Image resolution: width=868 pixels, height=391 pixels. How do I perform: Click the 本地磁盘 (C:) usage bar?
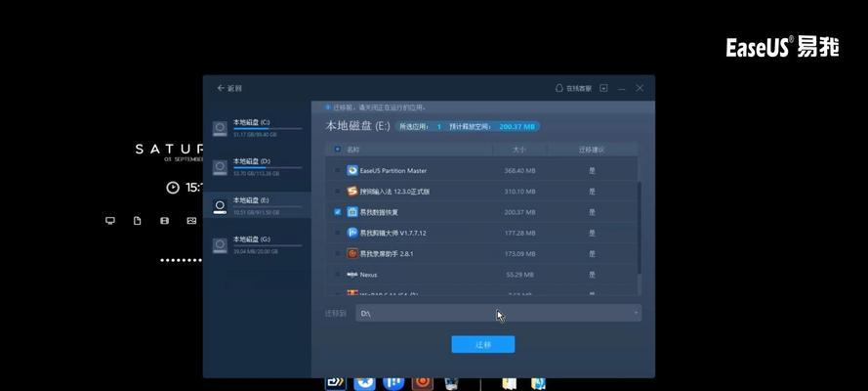(268, 128)
